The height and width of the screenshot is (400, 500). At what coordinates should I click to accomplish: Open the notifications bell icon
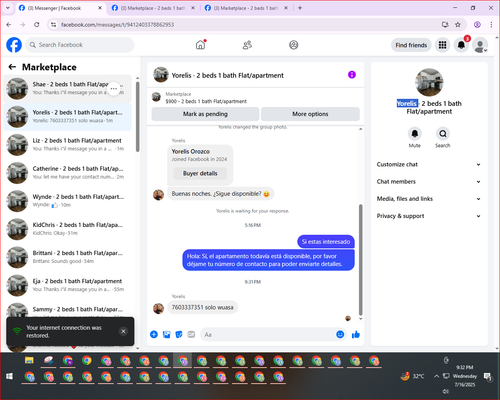[x=461, y=45]
